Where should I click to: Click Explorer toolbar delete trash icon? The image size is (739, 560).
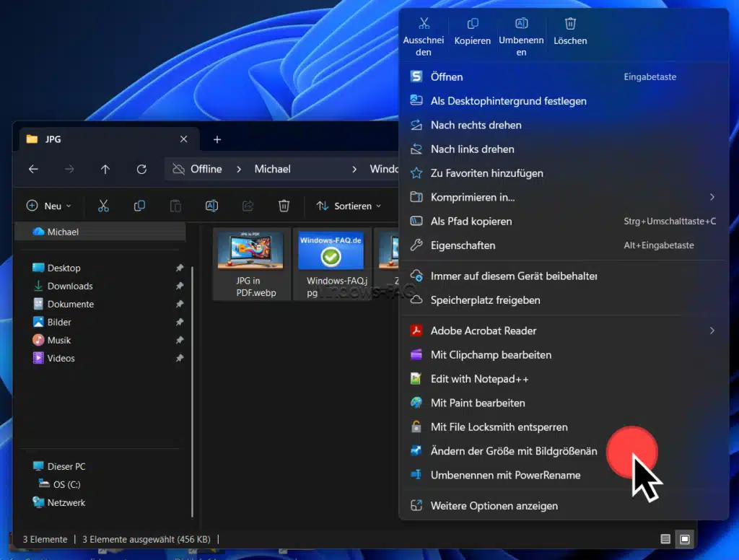pos(284,206)
